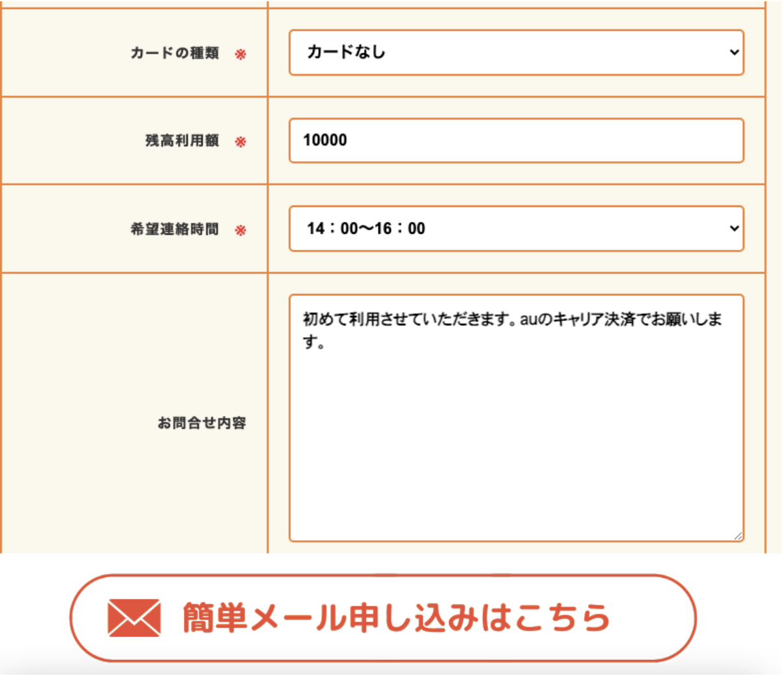Click the red ※ mark beside カードの種類
This screenshot has height=676, width=784.
(x=241, y=54)
